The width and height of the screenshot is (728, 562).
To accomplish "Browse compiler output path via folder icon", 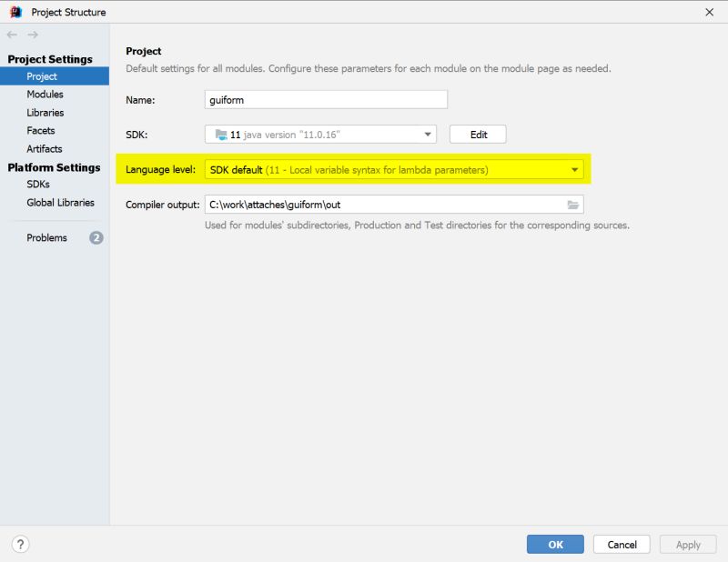I will coord(572,205).
